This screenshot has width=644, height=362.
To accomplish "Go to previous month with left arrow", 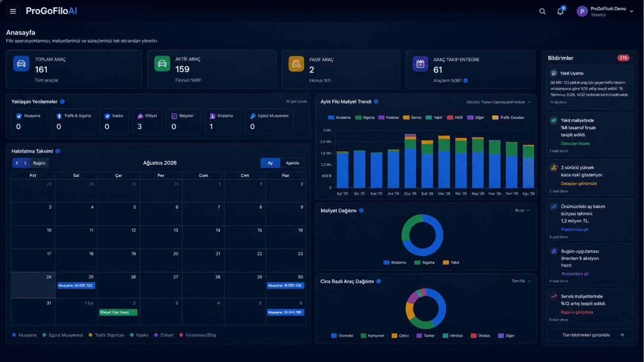I will click(17, 163).
